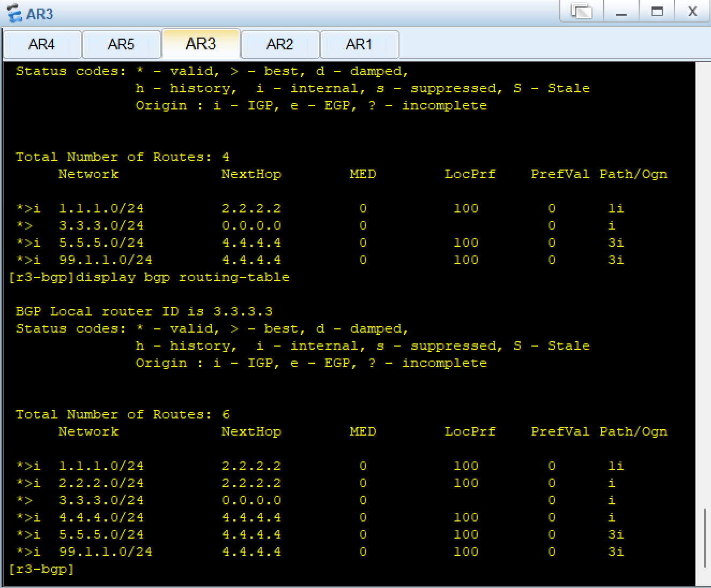
Task: Click the lower table's PrefVal column header
Action: 560,432
